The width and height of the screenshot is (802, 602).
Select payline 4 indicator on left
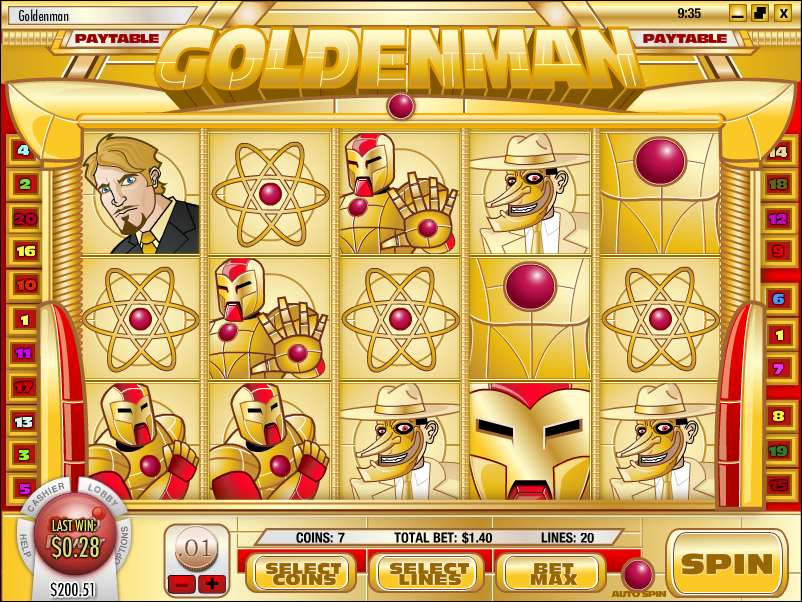[x=24, y=150]
